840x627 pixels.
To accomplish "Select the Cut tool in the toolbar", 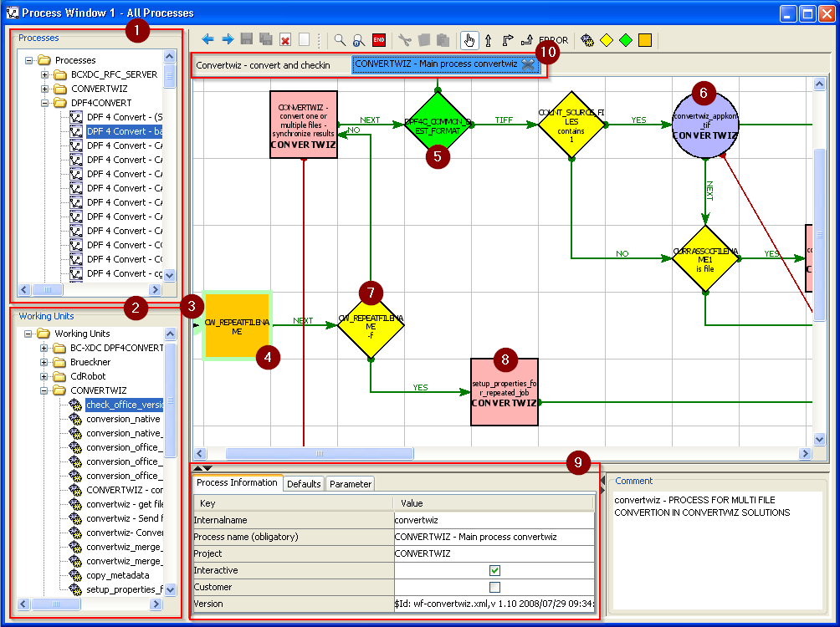I will (x=404, y=39).
